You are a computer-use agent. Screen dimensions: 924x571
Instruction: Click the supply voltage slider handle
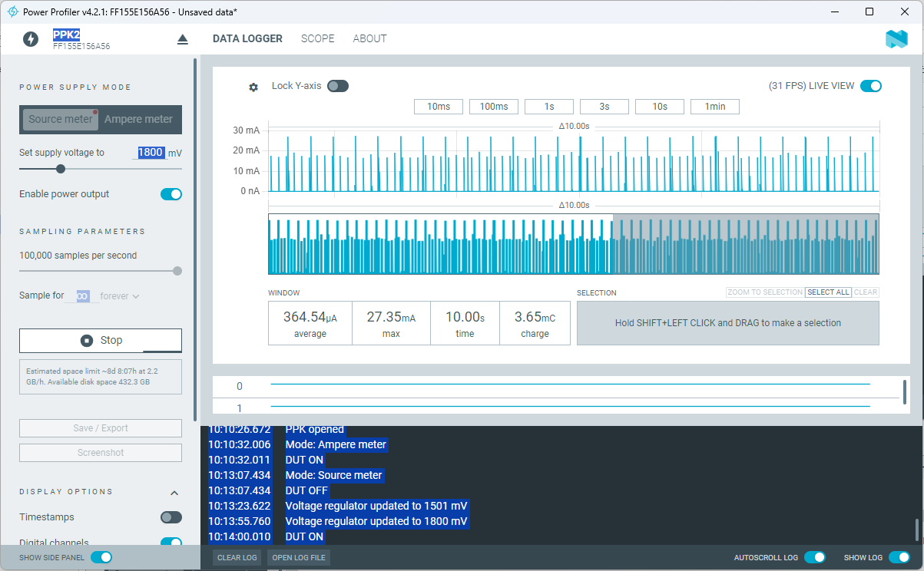pos(61,169)
